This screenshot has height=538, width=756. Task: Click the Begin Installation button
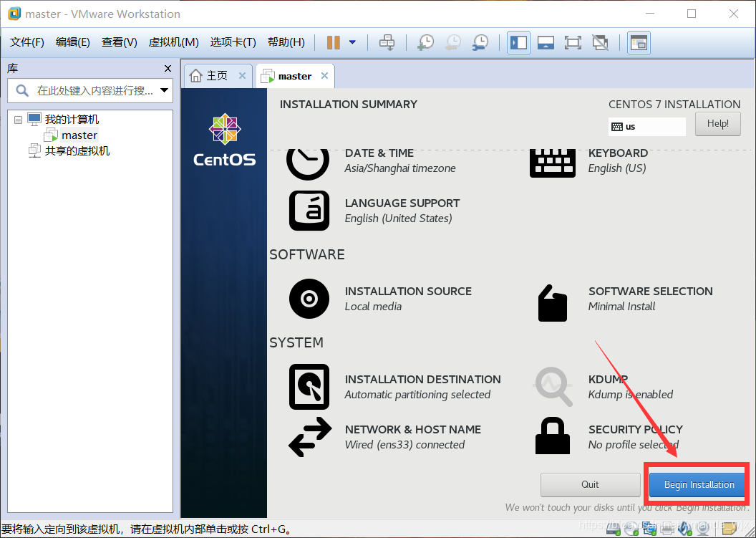699,484
